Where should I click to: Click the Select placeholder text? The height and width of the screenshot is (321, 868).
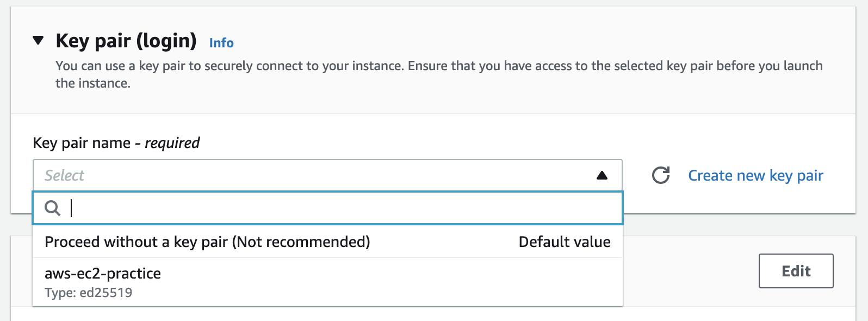64,176
